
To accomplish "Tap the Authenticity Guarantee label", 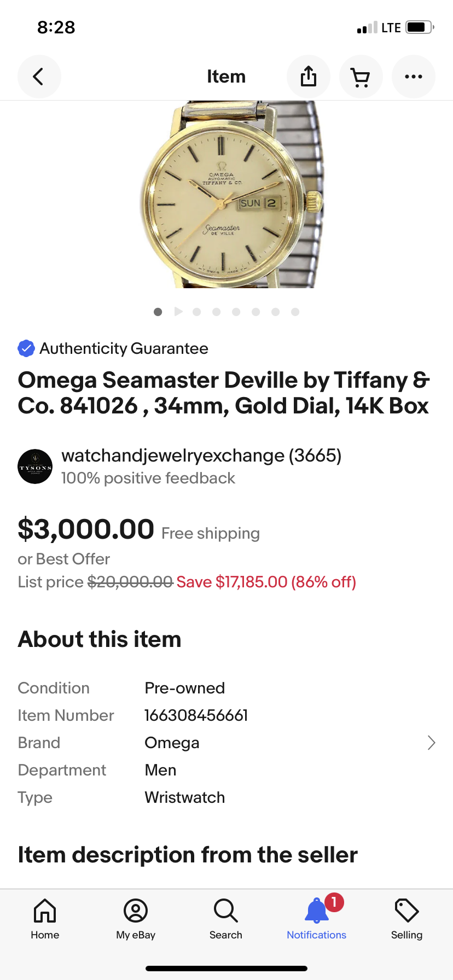I will 124,348.
